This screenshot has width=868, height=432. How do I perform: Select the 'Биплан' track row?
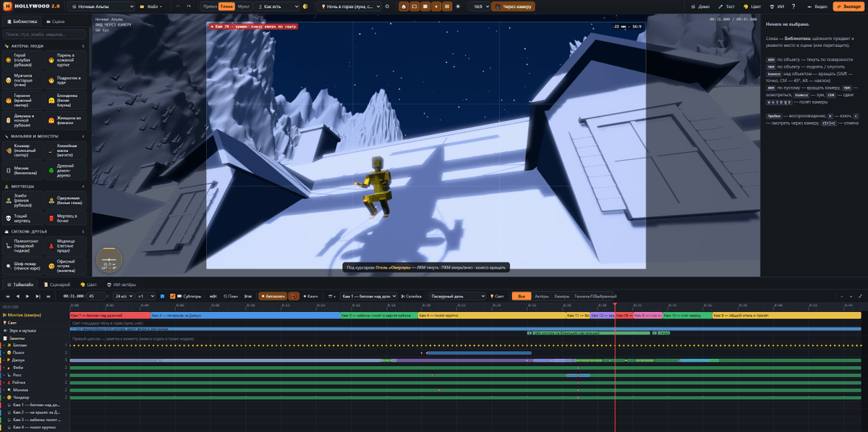pyautogui.click(x=34, y=345)
